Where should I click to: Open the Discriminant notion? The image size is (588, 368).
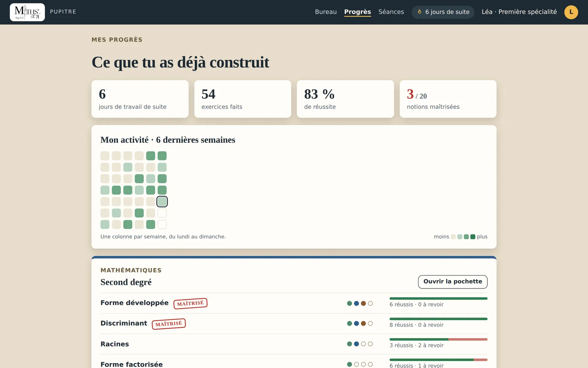[x=294, y=324]
